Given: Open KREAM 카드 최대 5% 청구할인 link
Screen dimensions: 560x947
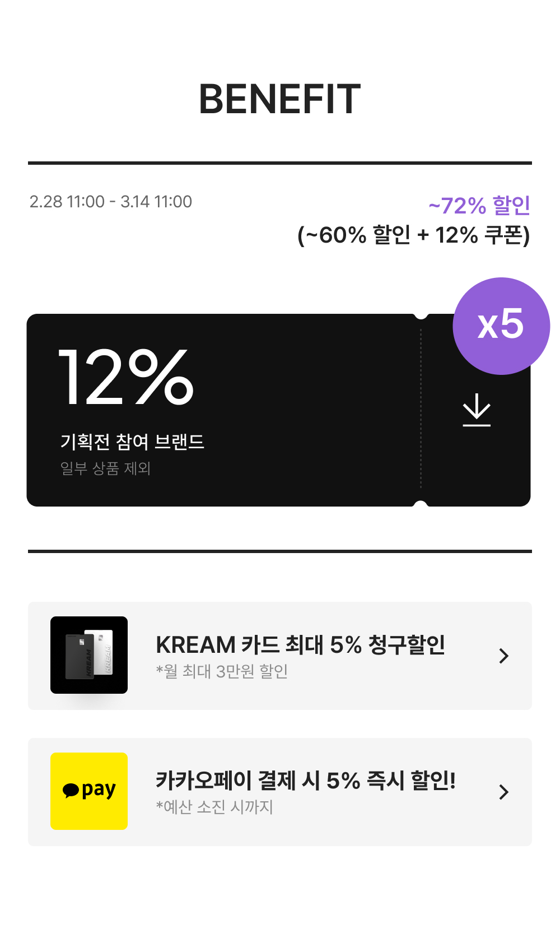Looking at the screenshot, I should coord(300,645).
